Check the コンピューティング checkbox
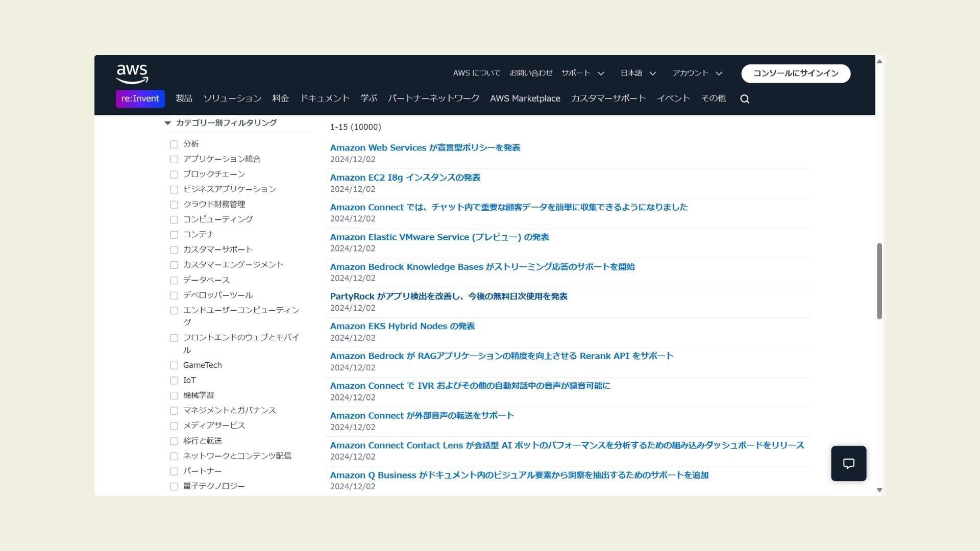This screenshot has height=551, width=980. click(174, 220)
